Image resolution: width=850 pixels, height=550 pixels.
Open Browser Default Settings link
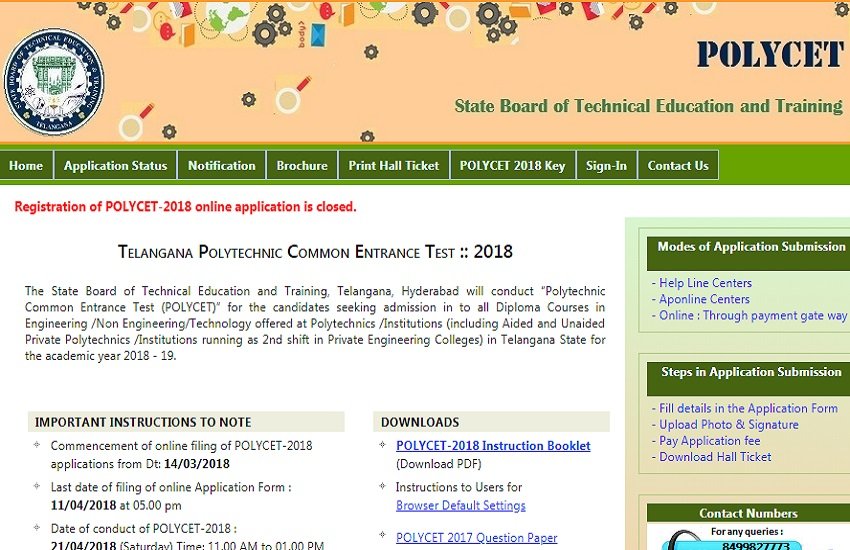[x=460, y=506]
